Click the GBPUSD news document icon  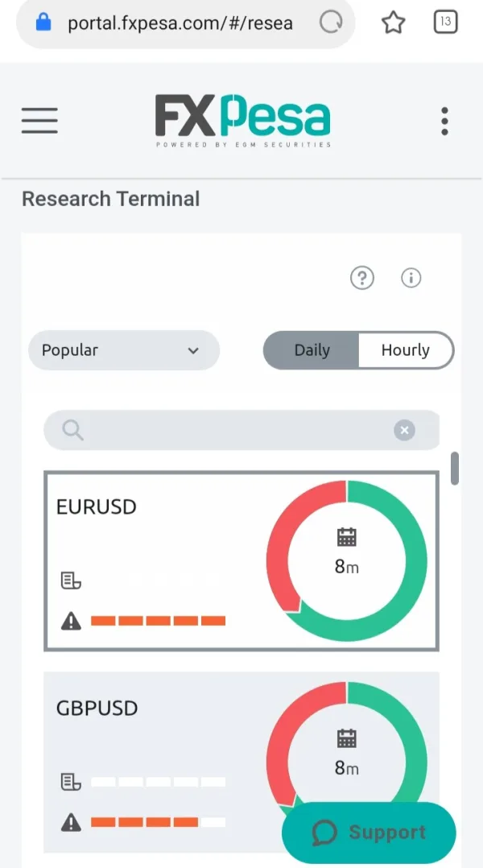click(71, 782)
